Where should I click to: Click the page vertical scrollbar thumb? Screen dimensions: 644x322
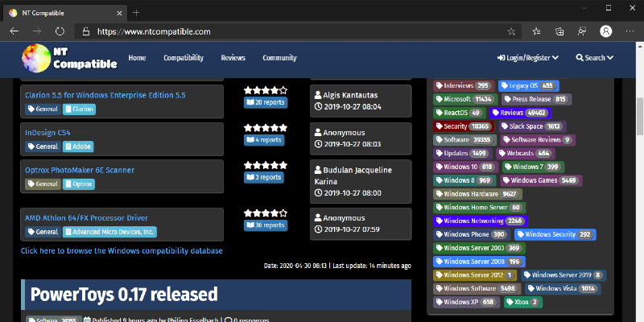tap(640, 116)
